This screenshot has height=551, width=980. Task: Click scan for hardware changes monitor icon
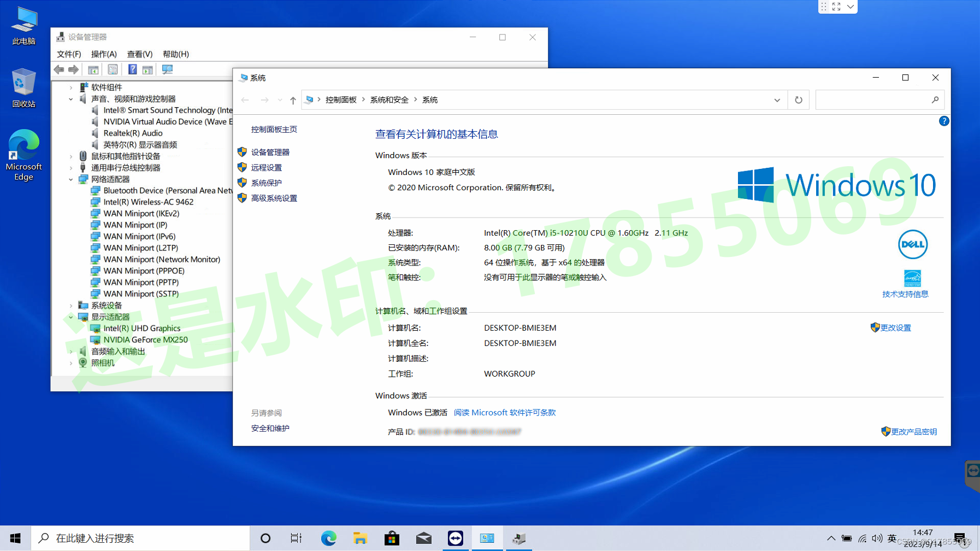tap(167, 69)
